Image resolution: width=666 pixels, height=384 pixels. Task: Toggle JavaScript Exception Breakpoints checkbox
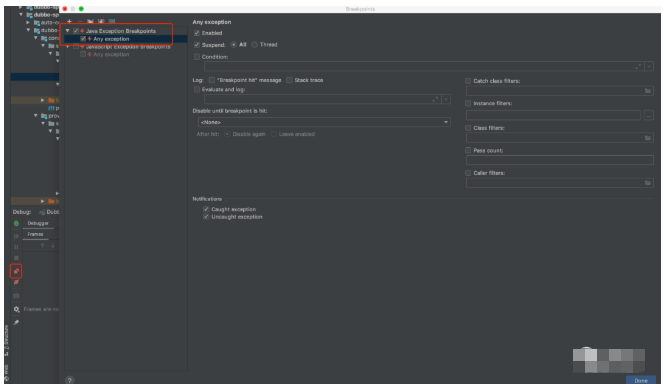76,47
